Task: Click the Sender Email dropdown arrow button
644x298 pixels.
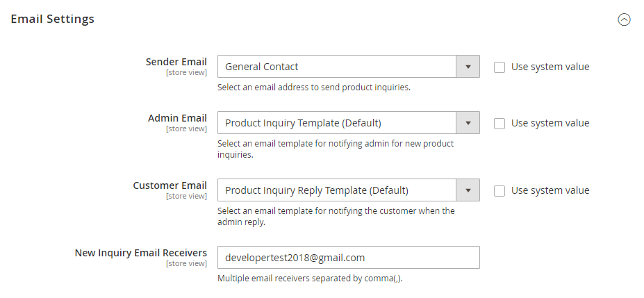Action: [x=468, y=67]
